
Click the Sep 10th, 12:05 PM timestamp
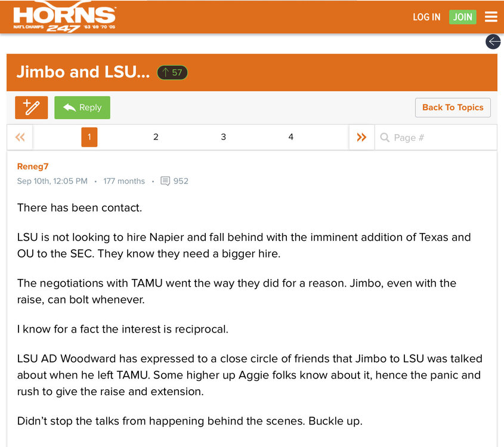52,181
